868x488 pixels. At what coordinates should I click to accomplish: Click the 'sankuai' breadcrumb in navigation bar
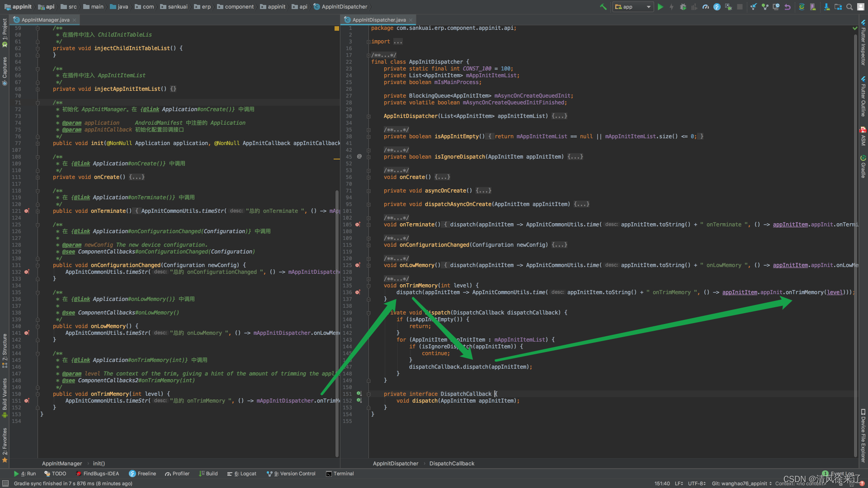click(174, 7)
